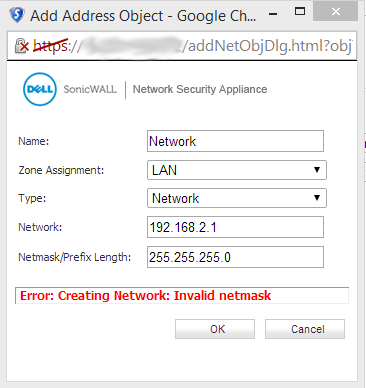Click the Netmask/Prefix Length input field
Image resolution: width=366 pixels, height=388 pixels.
pyautogui.click(x=235, y=257)
